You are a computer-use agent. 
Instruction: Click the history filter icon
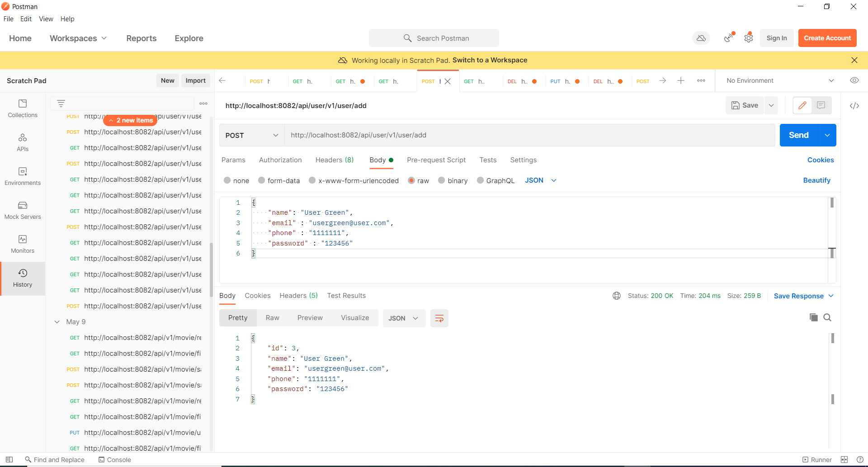[61, 104]
